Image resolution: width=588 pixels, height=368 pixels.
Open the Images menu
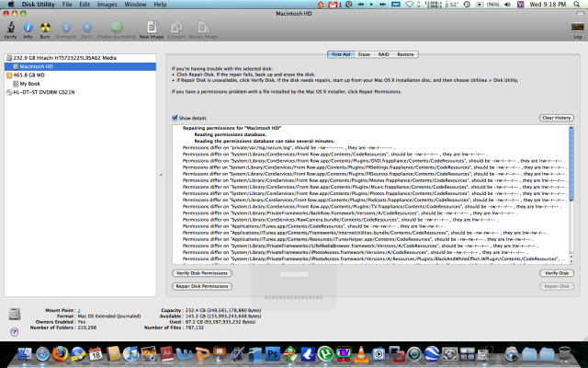[107, 5]
